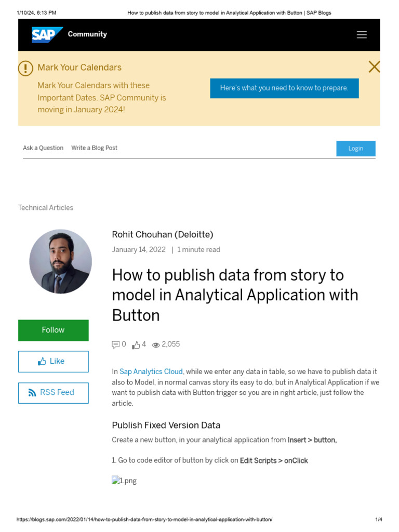The height and width of the screenshot is (532, 399).
Task: Click the author's profile photo
Action: (60, 261)
